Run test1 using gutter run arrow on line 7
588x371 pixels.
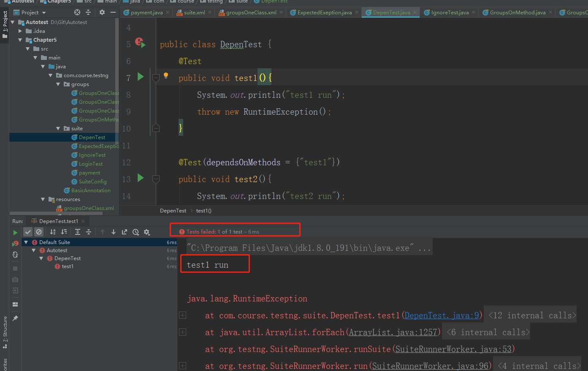click(141, 77)
